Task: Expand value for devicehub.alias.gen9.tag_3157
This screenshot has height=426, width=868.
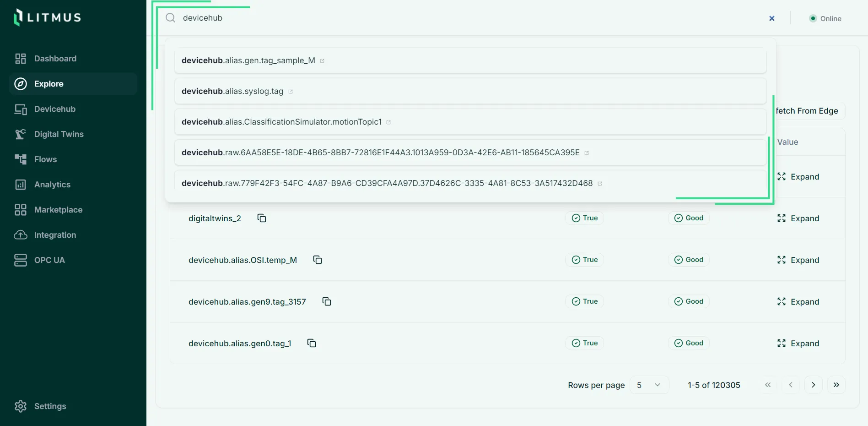Action: (x=798, y=302)
